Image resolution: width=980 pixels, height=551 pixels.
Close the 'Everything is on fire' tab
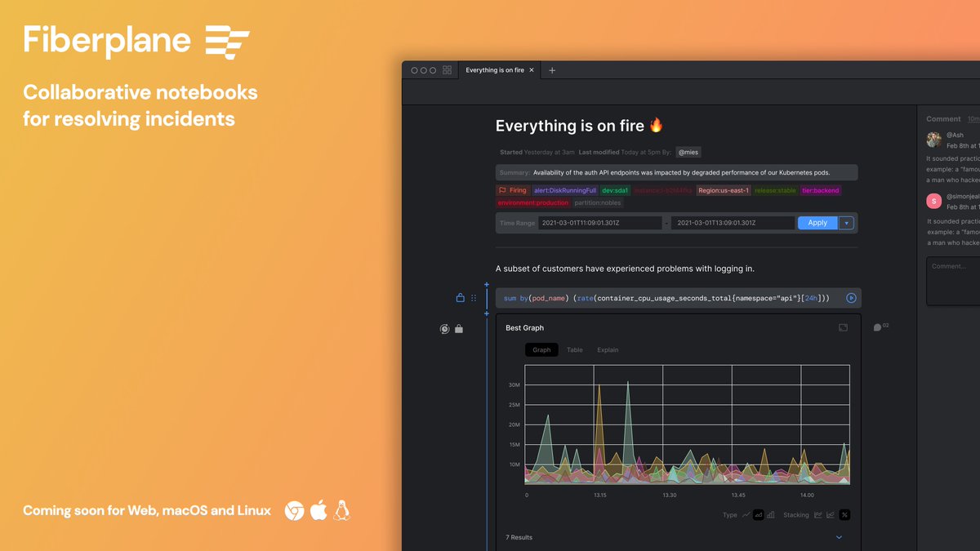tap(532, 70)
